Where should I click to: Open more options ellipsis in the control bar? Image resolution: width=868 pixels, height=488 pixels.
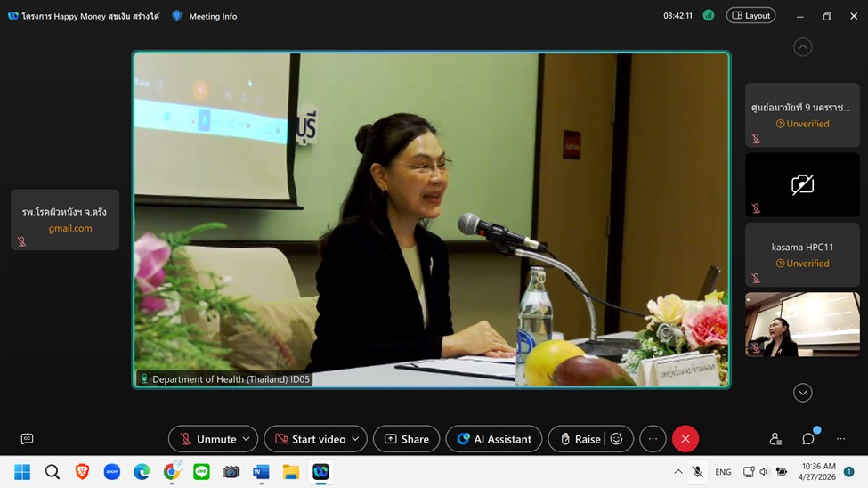[653, 439]
